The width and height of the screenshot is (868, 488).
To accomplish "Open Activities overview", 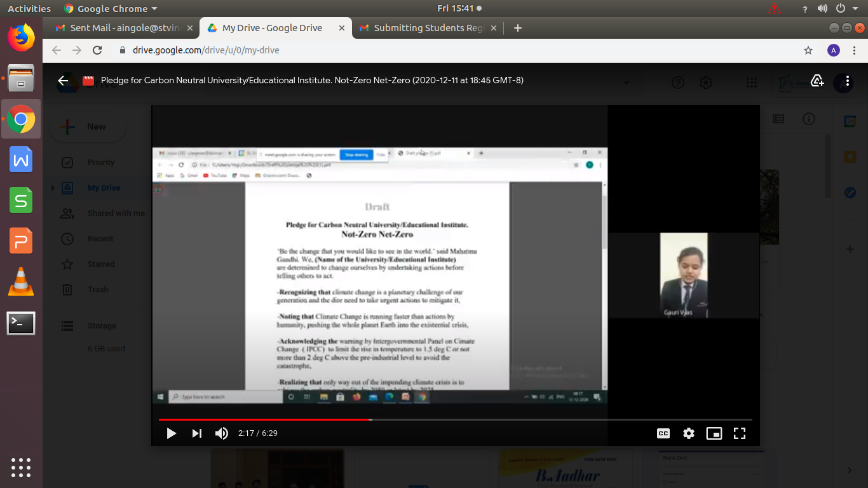I will 29,9.
